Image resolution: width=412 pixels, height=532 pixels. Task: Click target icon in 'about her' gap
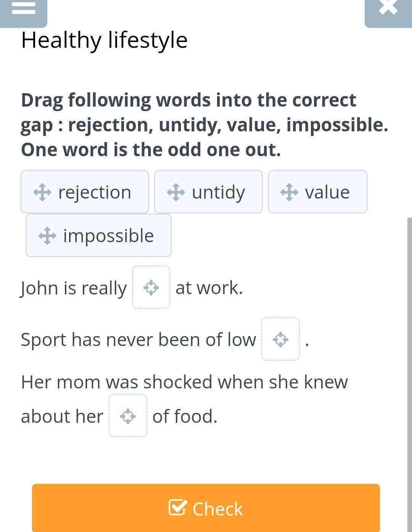(x=128, y=416)
